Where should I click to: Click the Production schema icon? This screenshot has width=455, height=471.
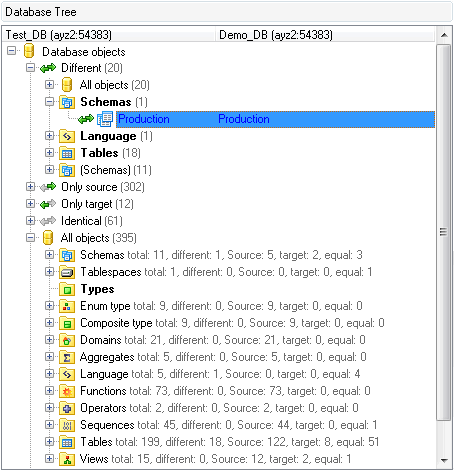[x=105, y=119]
